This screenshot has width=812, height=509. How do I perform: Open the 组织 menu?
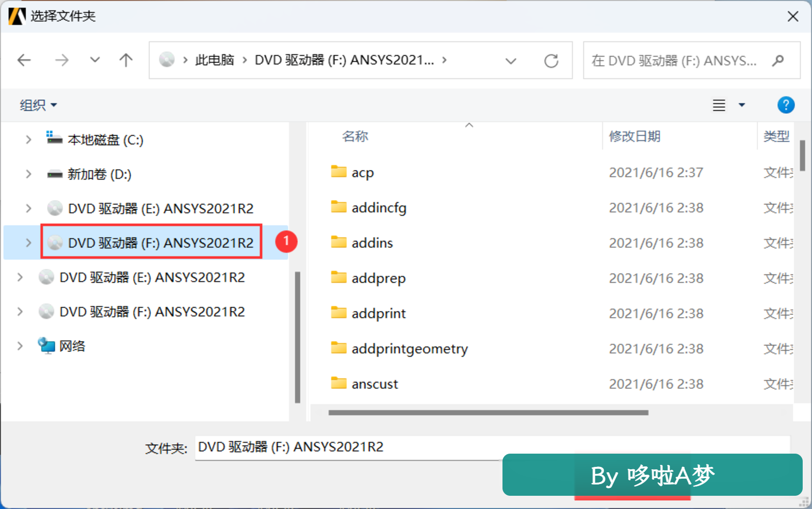[x=38, y=105]
